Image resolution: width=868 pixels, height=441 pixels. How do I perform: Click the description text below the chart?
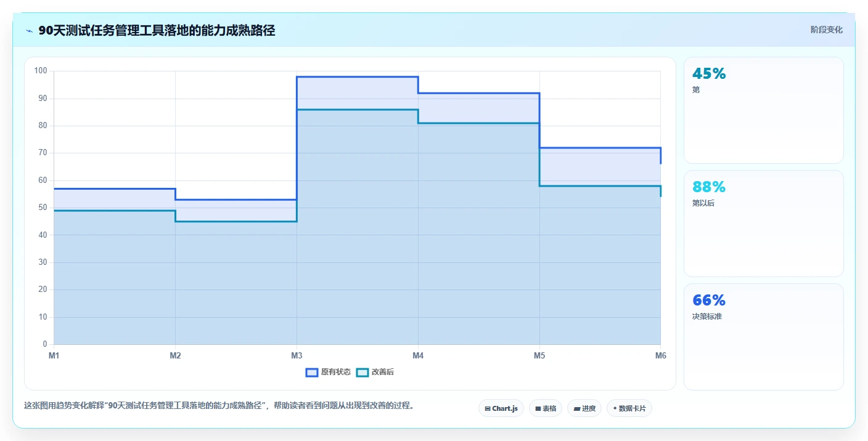tap(219, 406)
